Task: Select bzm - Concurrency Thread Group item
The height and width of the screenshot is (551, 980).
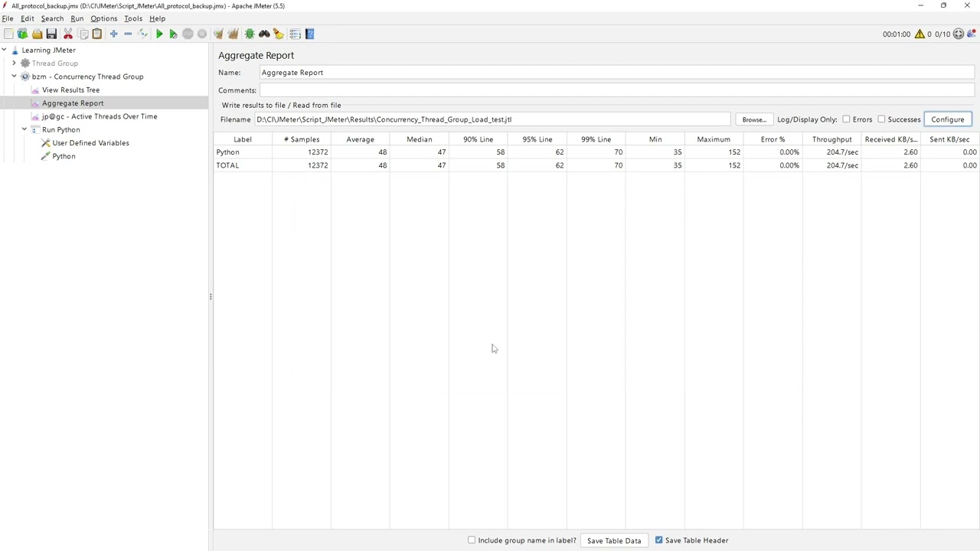Action: 87,77
